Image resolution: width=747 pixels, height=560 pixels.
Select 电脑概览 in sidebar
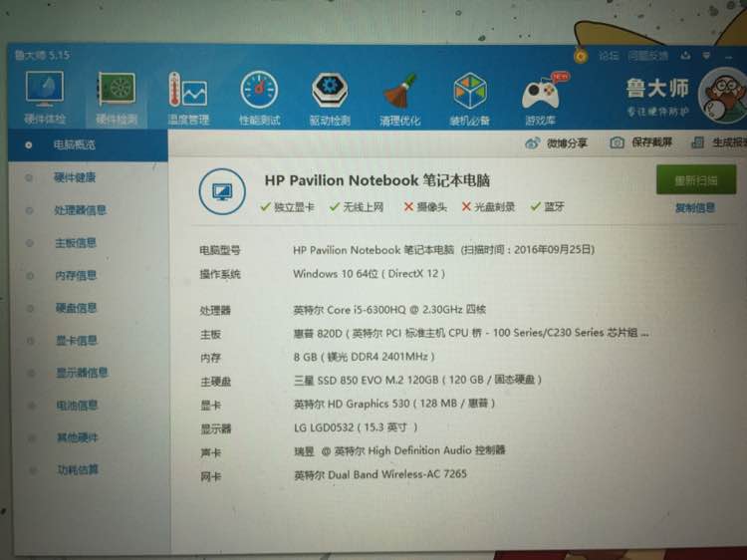point(88,144)
